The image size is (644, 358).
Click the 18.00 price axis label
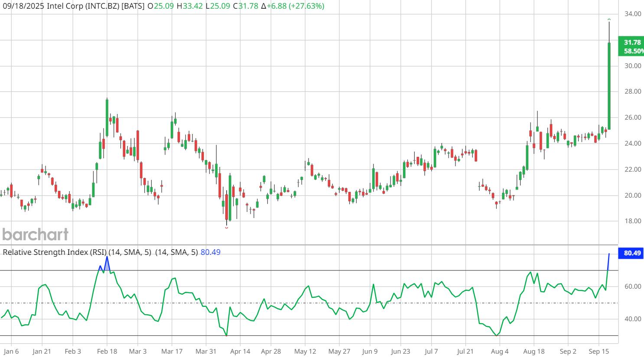tap(633, 221)
